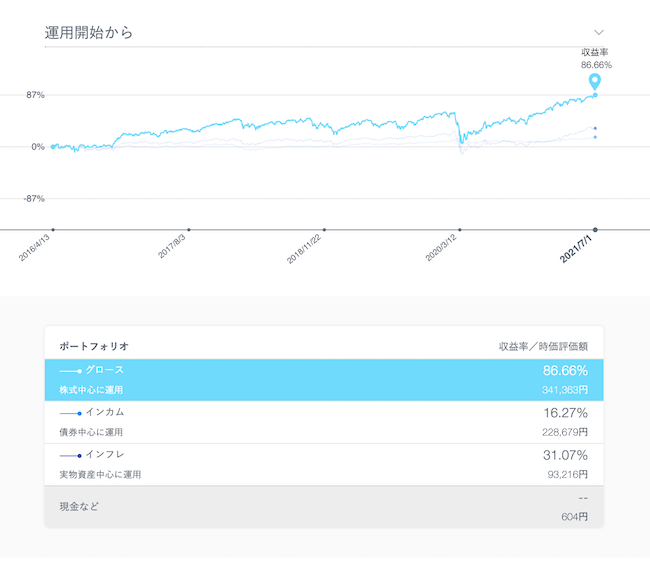Screen dimensions: 650x570
Task: Select the インフレ portfolio row
Action: point(324,464)
